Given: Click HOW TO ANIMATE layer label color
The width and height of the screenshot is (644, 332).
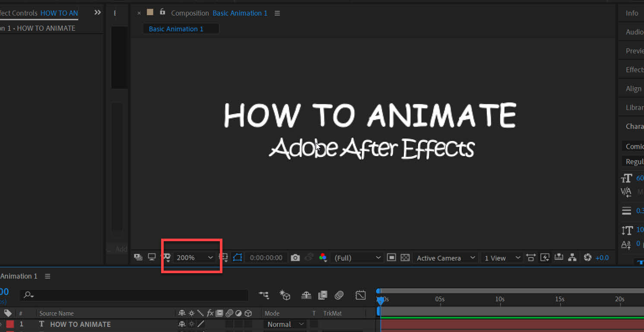Looking at the screenshot, I should point(10,324).
